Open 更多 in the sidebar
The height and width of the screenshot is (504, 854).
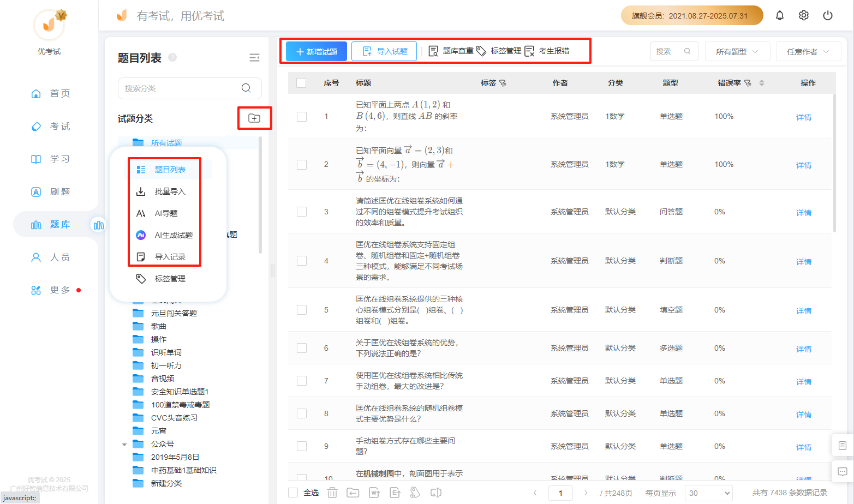[x=50, y=290]
